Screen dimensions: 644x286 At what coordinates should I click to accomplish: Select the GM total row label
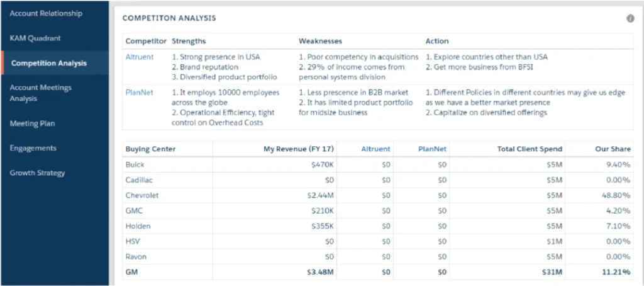tap(131, 272)
